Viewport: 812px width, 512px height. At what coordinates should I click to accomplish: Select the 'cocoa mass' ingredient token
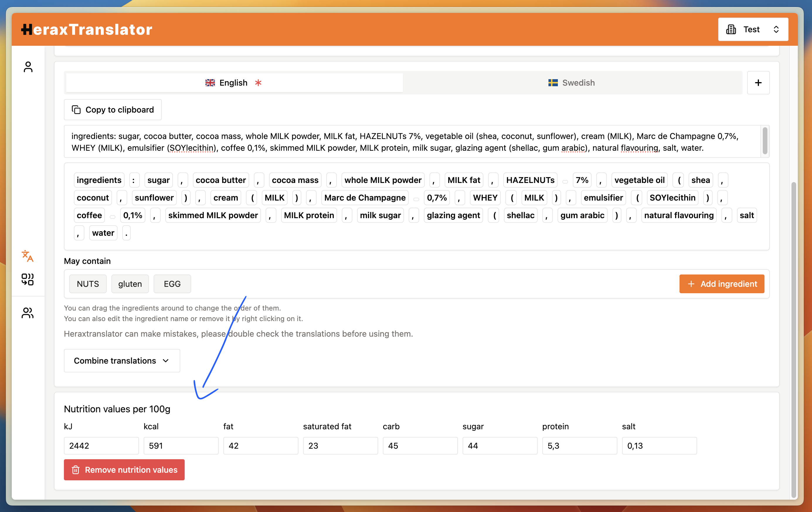[x=295, y=180]
